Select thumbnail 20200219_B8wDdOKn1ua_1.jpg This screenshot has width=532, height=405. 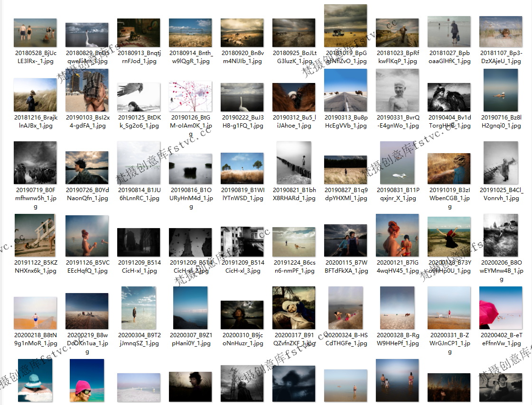[x=87, y=311]
